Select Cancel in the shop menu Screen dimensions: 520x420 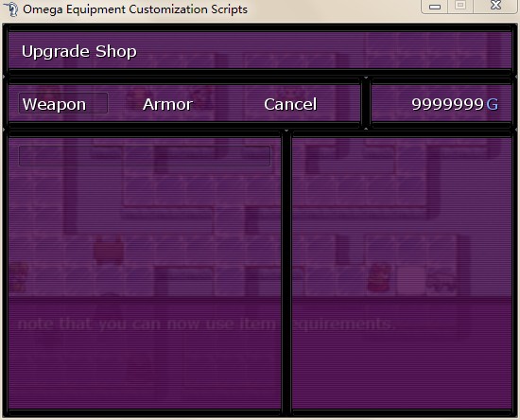[290, 104]
